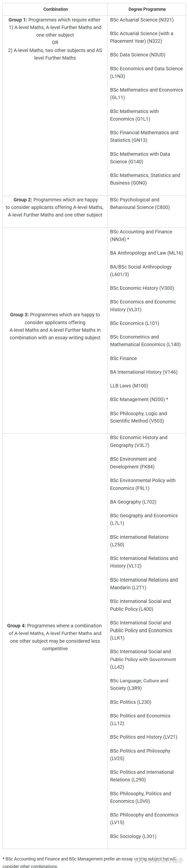Click BSc Management (N200) entry
The width and height of the screenshot is (188, 868).
pos(139,399)
